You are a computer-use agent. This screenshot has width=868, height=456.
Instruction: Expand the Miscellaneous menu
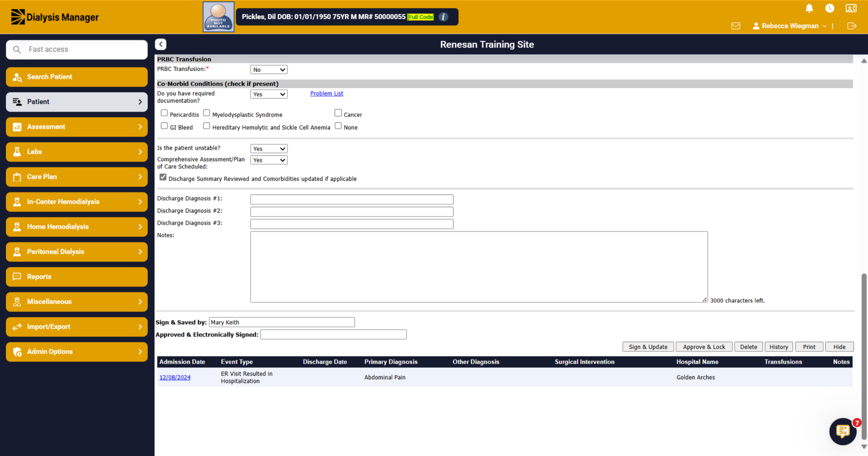pos(77,302)
